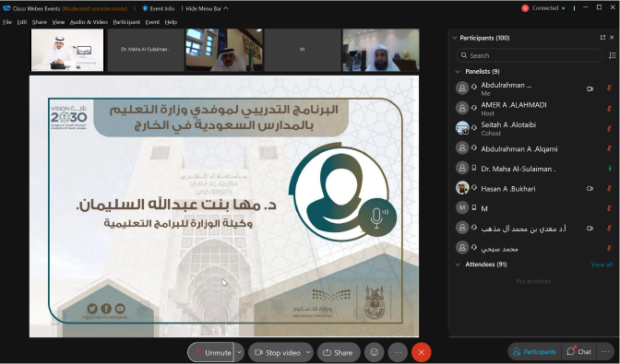Image resolution: width=620 pixels, height=364 pixels.
Task: Click the participant Search field
Action: pos(529,55)
